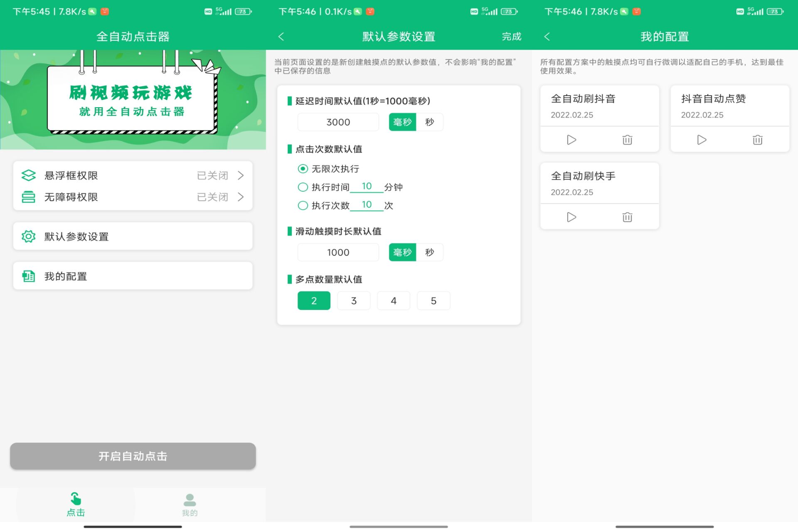
Task: Delete 抖音自动点赞 using trash icon
Action: tap(757, 140)
